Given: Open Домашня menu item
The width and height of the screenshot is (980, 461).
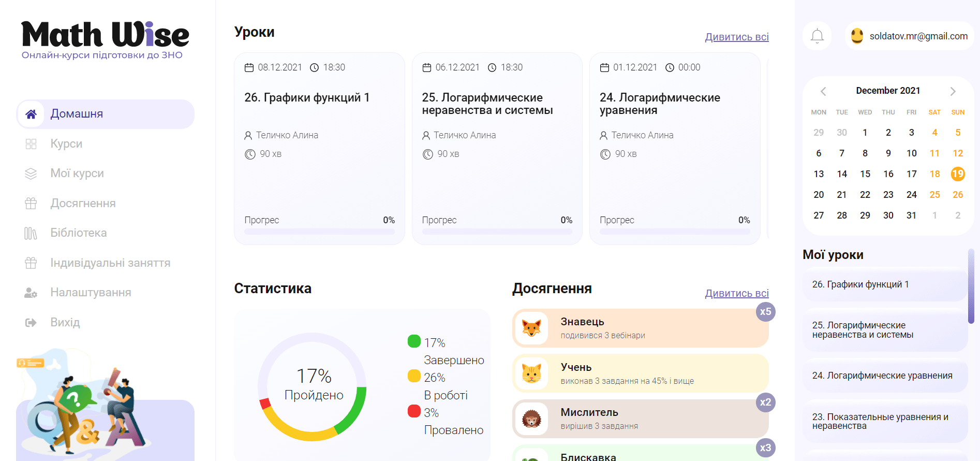Looking at the screenshot, I should click(106, 114).
